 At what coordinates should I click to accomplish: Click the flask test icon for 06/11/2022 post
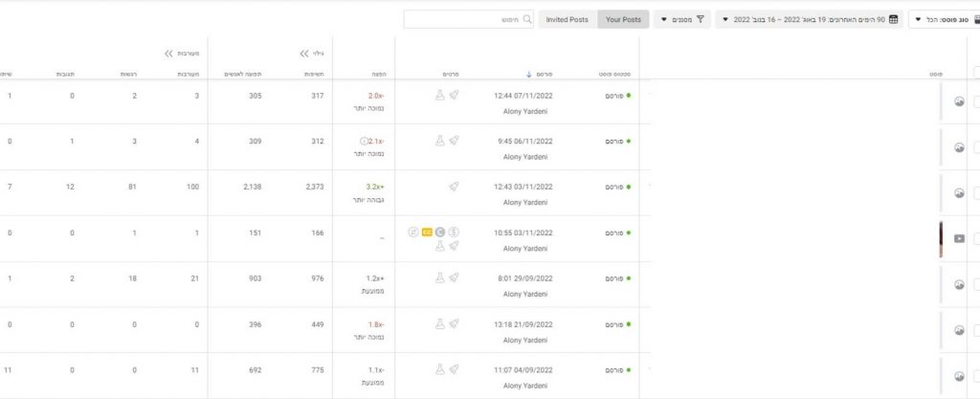pyautogui.click(x=439, y=140)
